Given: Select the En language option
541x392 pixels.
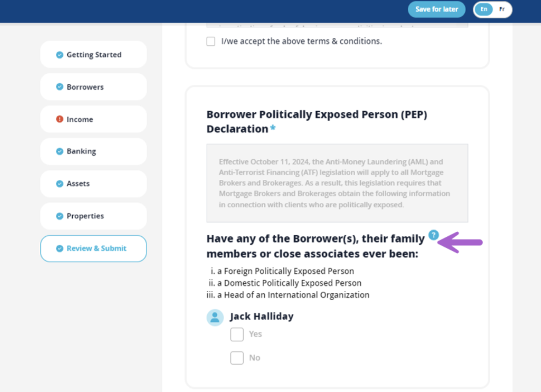Looking at the screenshot, I should (484, 9).
